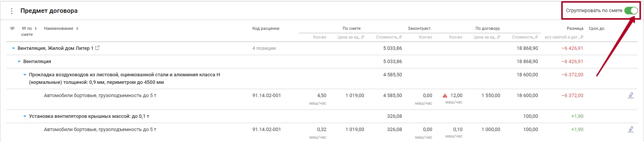
Task: Sort by Наименование column arrows
Action: coord(77,28)
